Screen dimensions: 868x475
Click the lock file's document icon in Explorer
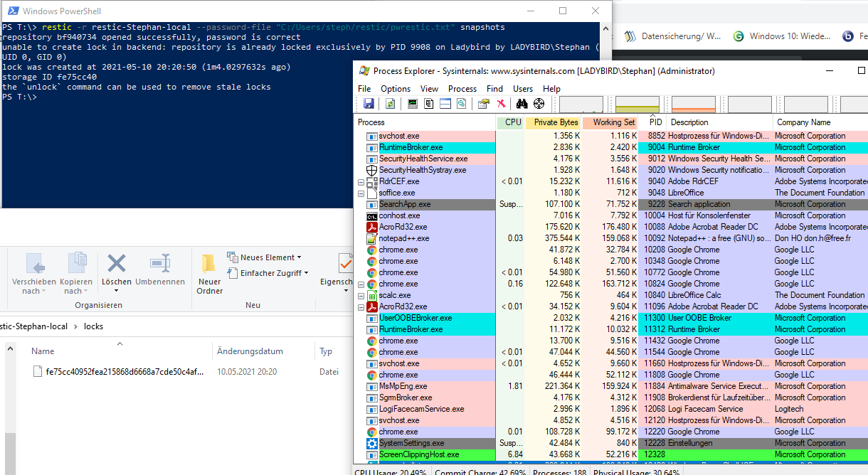pyautogui.click(x=38, y=371)
